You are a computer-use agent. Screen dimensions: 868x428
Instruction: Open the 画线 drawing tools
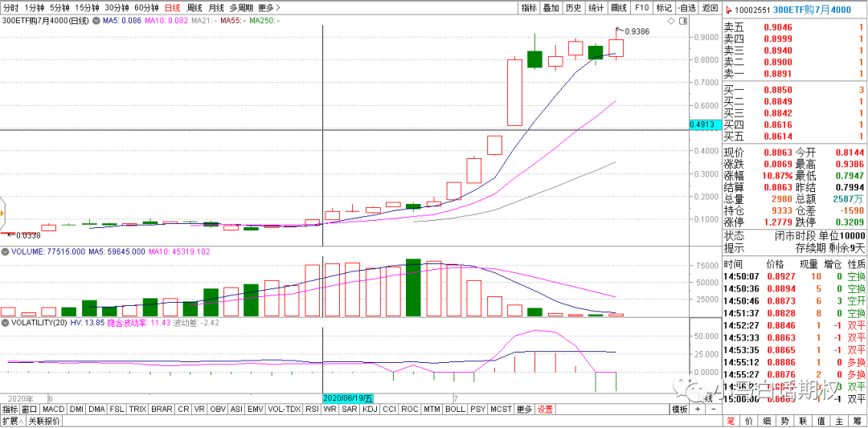pos(618,7)
